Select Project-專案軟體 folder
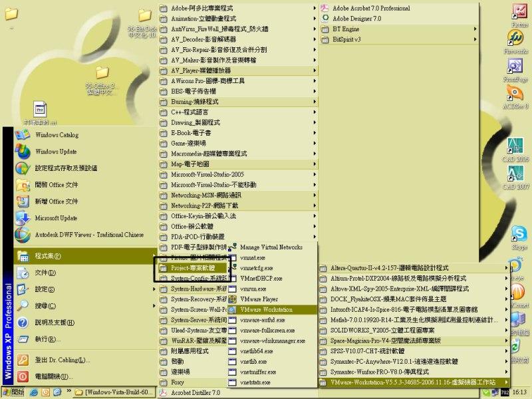This screenshot has height=399, width=532. click(x=193, y=268)
